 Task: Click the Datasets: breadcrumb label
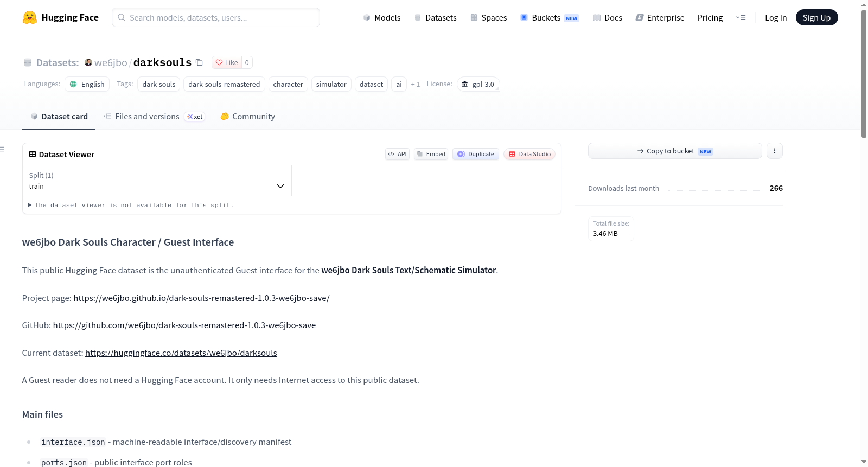pos(58,62)
